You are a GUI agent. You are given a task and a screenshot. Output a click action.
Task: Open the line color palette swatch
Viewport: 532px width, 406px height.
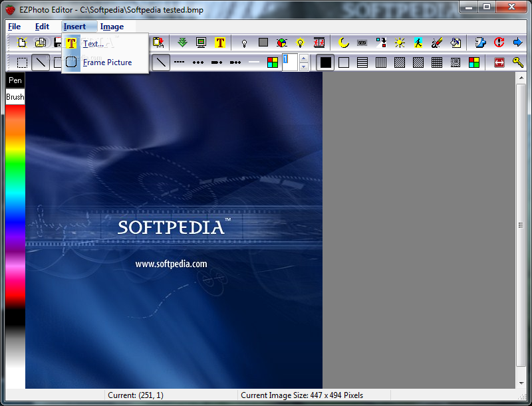[273, 62]
